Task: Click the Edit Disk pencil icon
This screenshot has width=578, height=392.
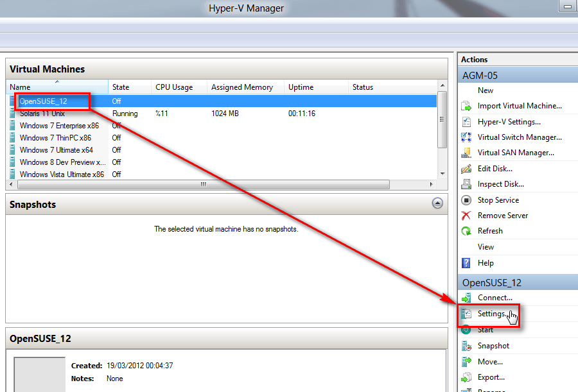Action: (x=466, y=169)
